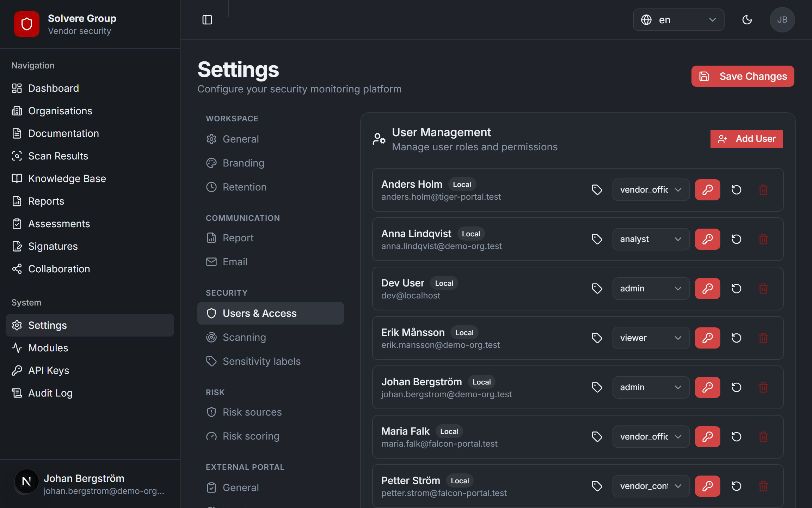This screenshot has width=812, height=508.
Task: Delete user Anders Holm trash icon
Action: click(763, 190)
